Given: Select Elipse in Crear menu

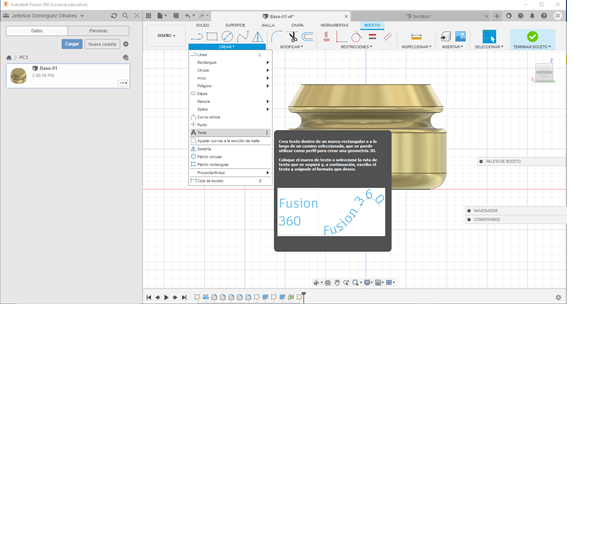Looking at the screenshot, I should pyautogui.click(x=230, y=94).
